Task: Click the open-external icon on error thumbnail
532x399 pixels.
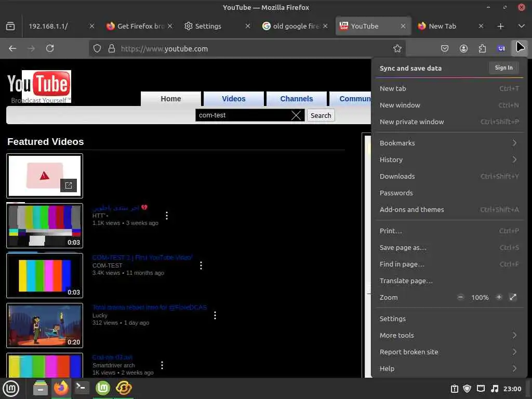Action: [69, 185]
